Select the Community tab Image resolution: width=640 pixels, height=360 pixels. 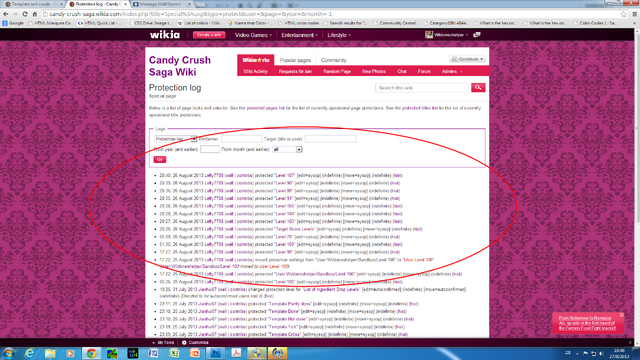pos(333,60)
